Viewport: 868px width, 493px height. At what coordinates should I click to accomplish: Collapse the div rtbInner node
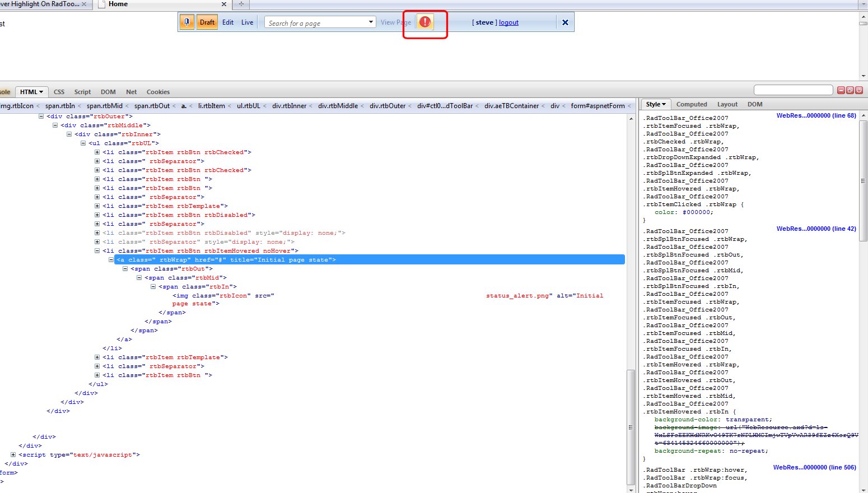[x=69, y=134]
